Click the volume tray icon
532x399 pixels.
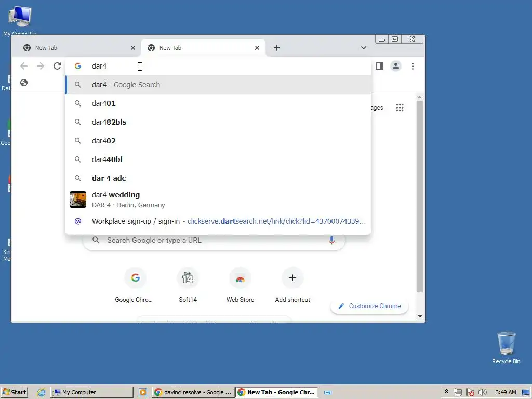(482, 392)
